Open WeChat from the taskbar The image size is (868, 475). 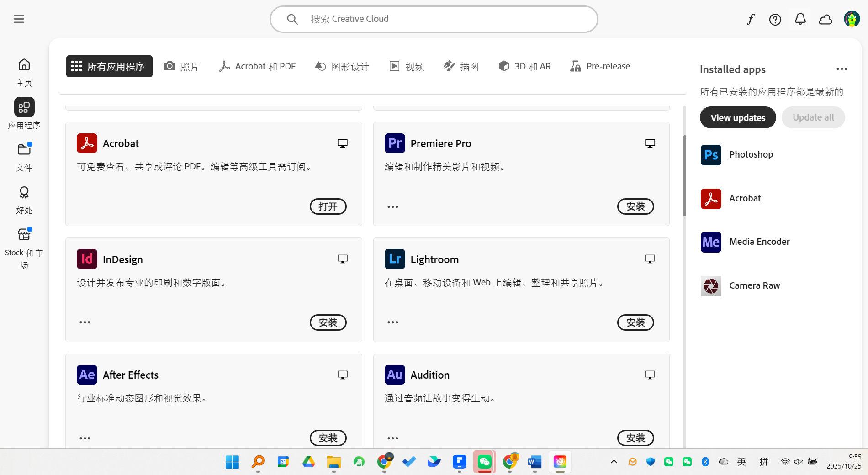tap(484, 462)
